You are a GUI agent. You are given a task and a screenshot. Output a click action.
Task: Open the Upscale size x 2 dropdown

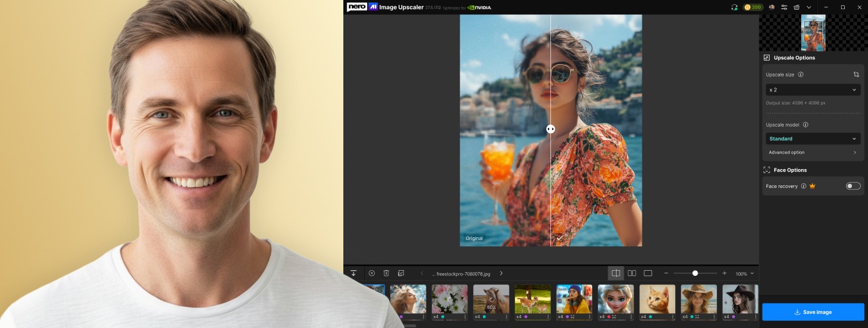coord(813,90)
